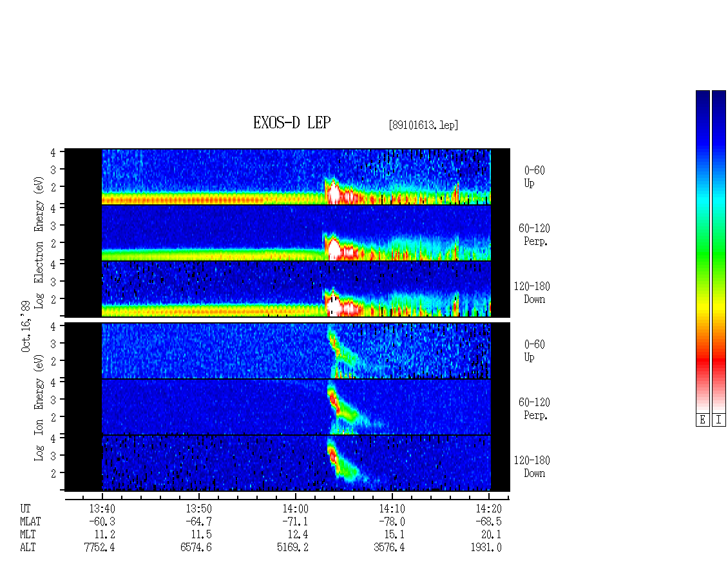Click the MLT value 20.1

coord(491,535)
